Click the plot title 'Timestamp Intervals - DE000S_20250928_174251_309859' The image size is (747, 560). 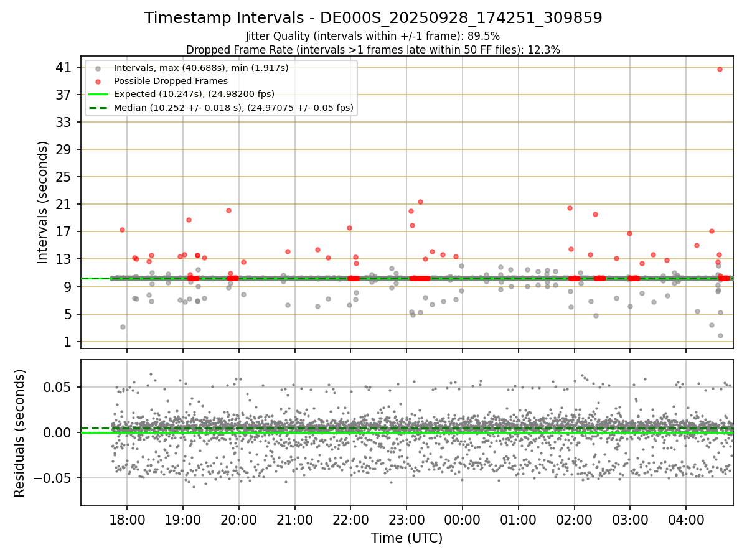(x=374, y=18)
